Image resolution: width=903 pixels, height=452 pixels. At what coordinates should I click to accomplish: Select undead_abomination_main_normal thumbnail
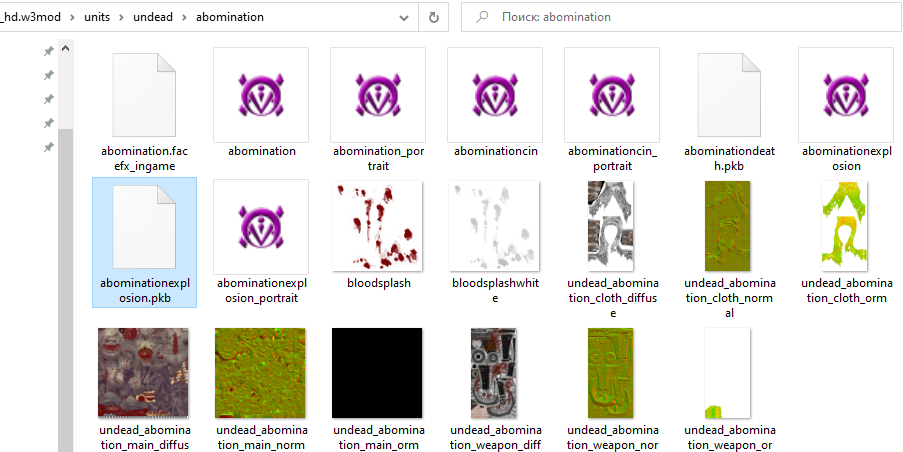260,373
